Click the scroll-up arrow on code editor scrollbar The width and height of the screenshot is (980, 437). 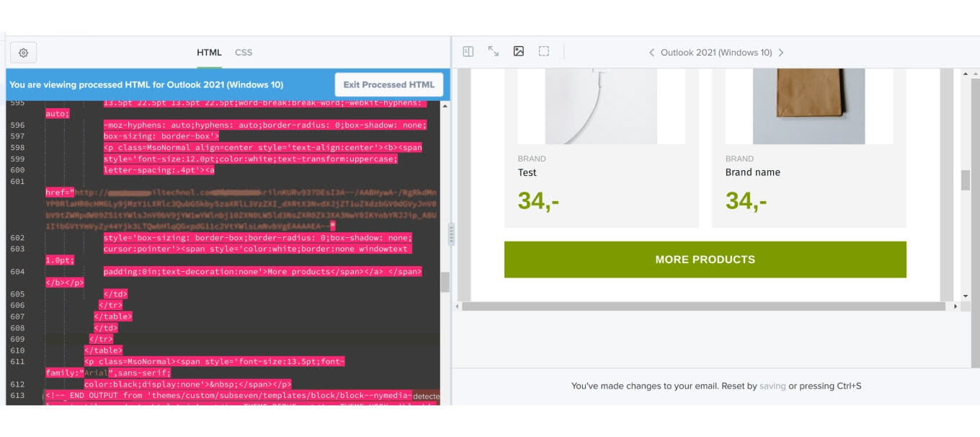(x=445, y=105)
